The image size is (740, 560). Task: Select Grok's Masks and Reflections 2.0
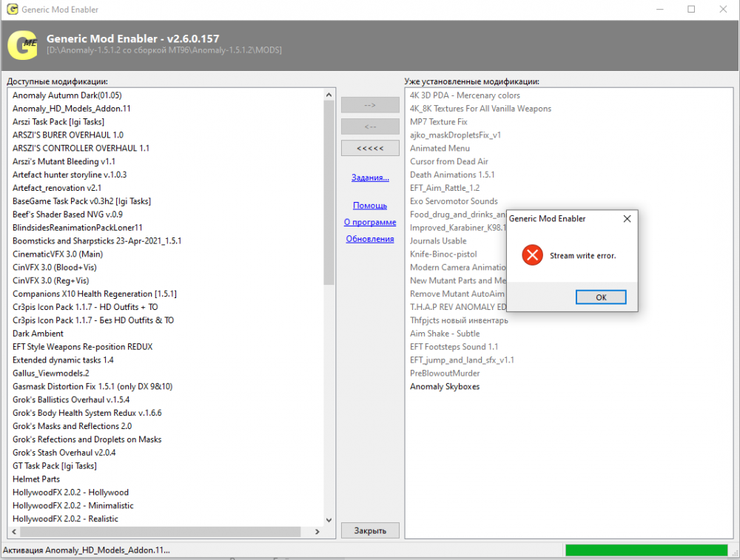73,426
